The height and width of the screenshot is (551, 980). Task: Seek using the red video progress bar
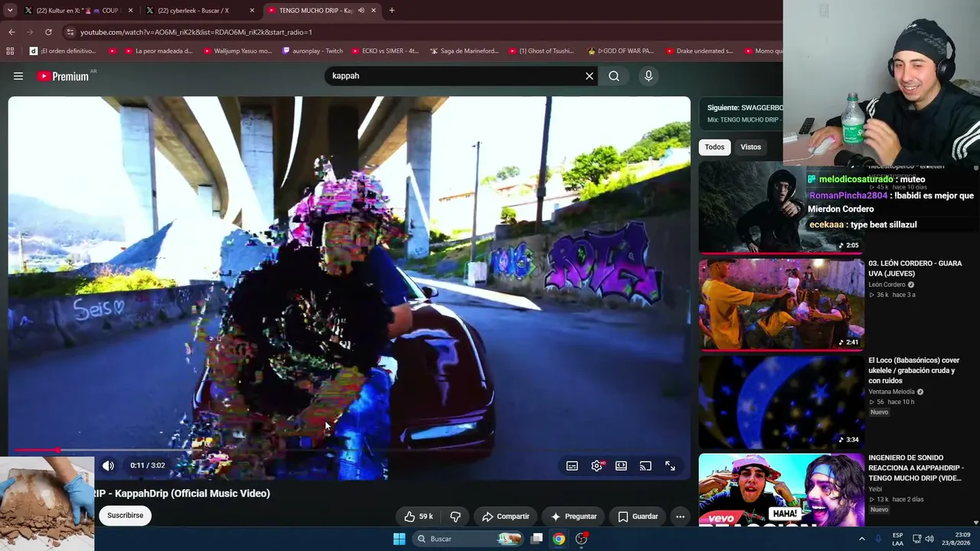point(349,450)
